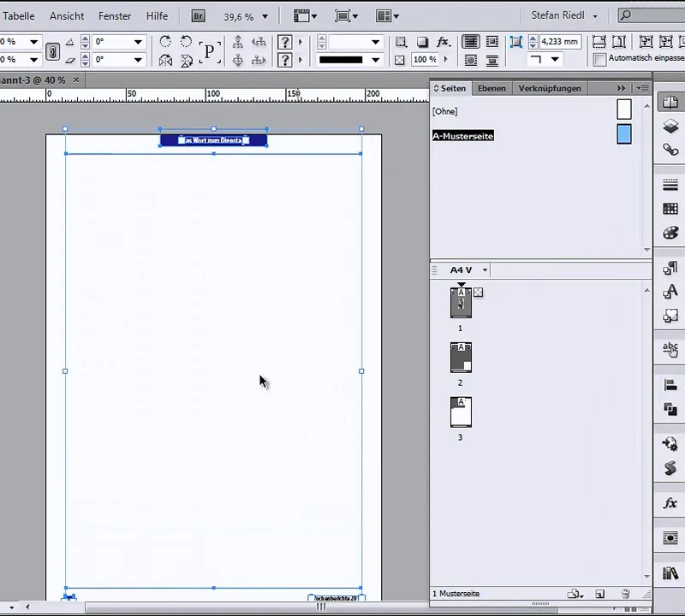Screen dimensions: 685x616
Task: Open the Effects fx dock panel icon
Action: pos(670,503)
